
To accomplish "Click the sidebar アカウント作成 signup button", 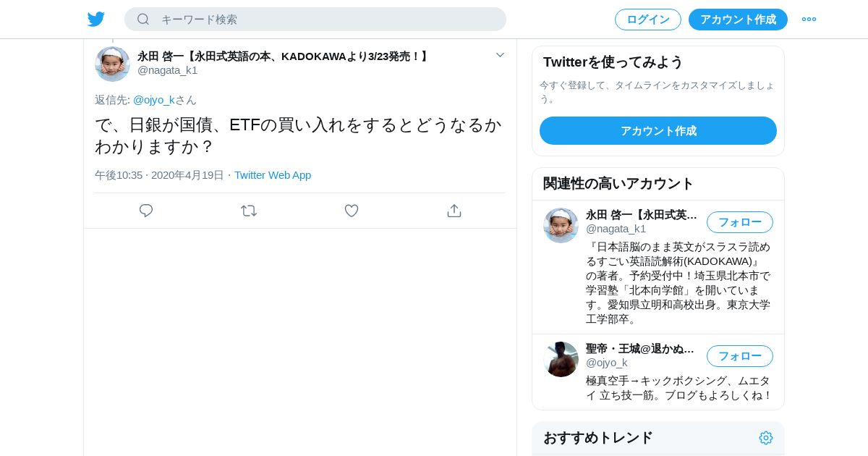I will click(658, 131).
